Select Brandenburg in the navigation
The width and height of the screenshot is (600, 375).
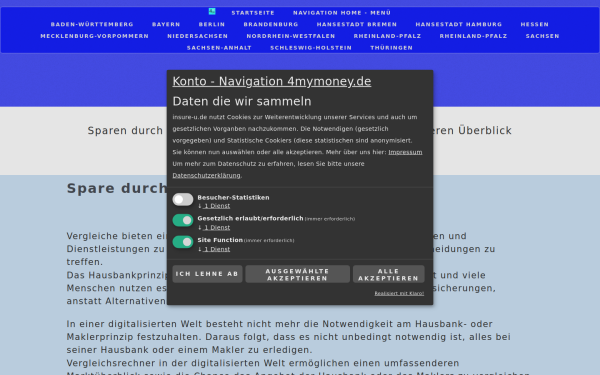click(x=271, y=24)
